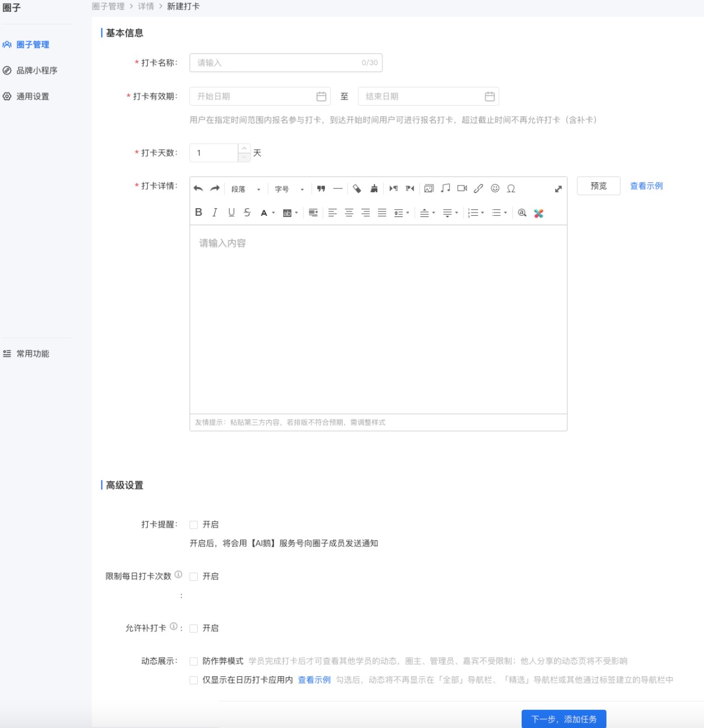This screenshot has height=728, width=704.
Task: Open the 开始日期 calendar icon
Action: (x=321, y=96)
